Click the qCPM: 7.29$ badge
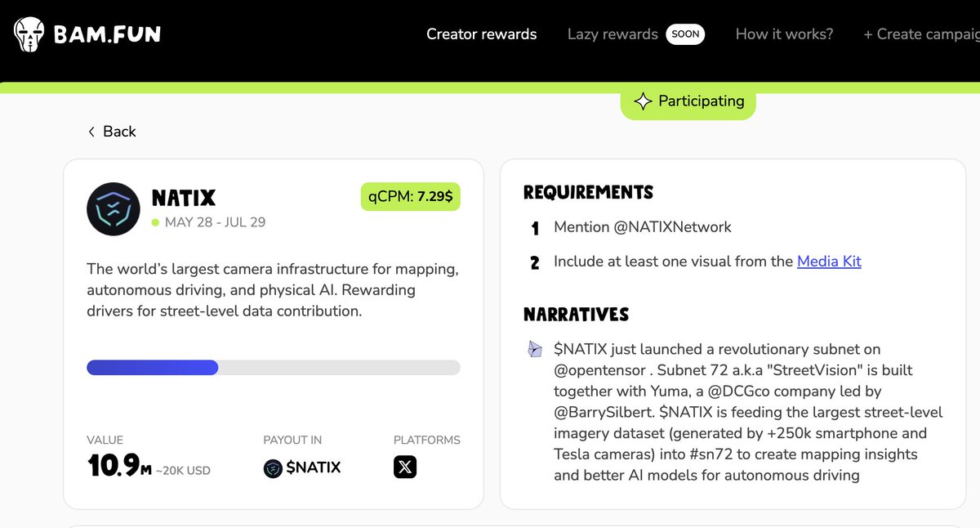The image size is (980, 528). pyautogui.click(x=411, y=196)
